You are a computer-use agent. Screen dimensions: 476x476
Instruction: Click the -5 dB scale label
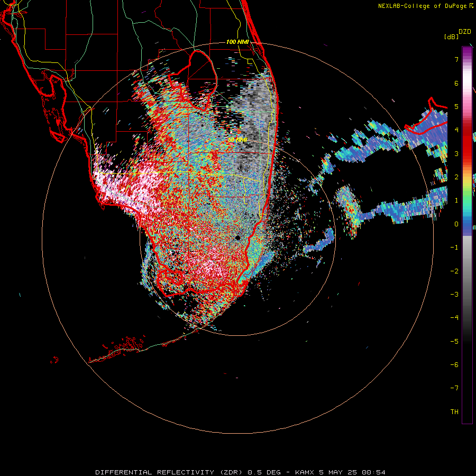coord(454,342)
